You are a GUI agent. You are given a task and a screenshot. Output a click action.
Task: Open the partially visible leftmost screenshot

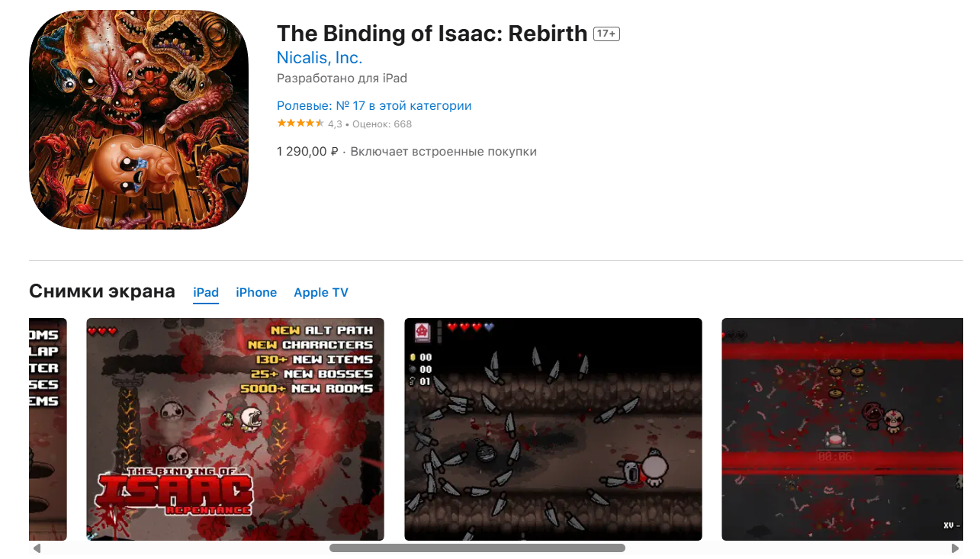(48, 429)
